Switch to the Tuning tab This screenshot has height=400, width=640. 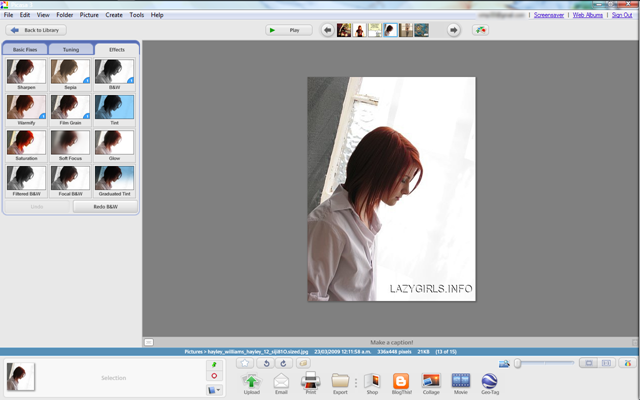71,49
